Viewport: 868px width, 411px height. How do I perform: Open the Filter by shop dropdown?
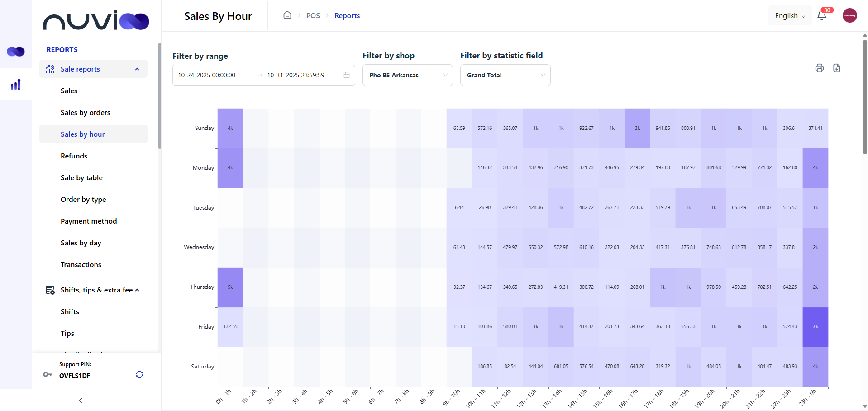coord(407,75)
